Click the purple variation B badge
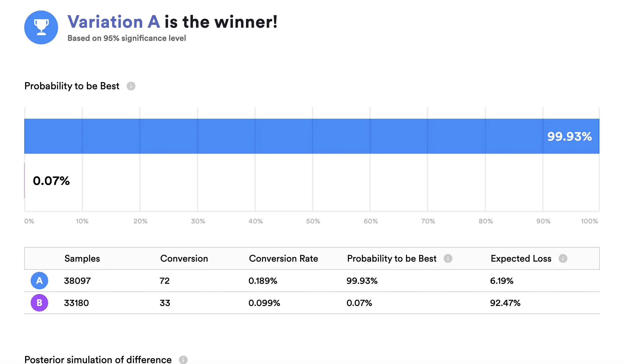 point(39,303)
